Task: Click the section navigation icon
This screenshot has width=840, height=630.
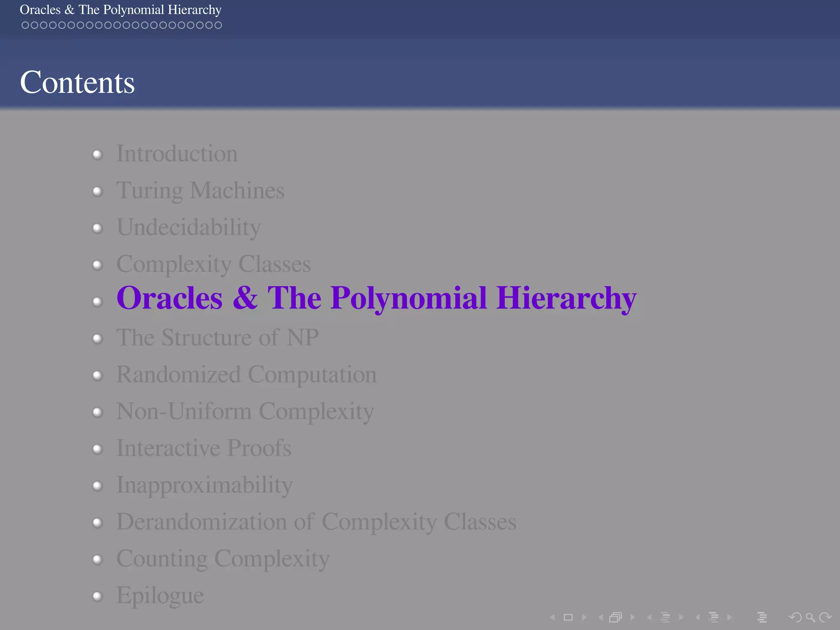Action: tap(714, 617)
